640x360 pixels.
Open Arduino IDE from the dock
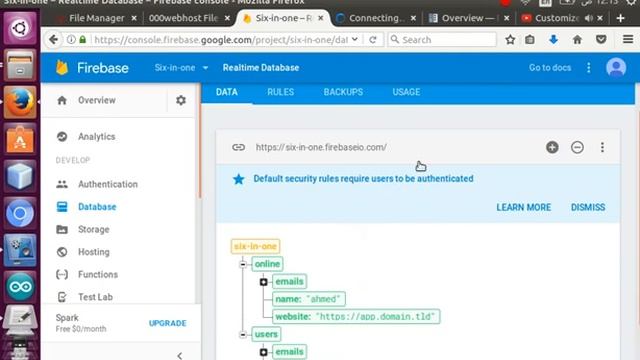pos(20,286)
